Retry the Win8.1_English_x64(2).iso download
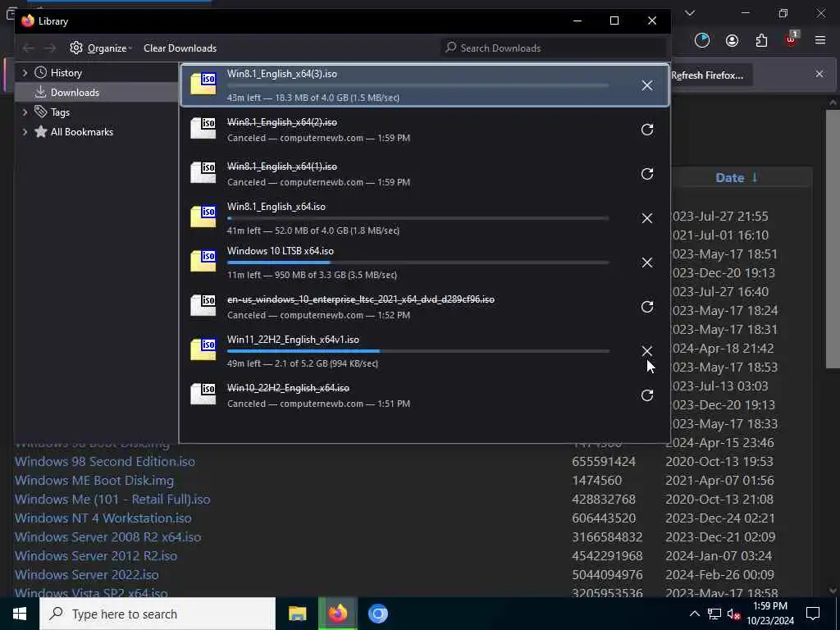This screenshot has height=630, width=840. (x=646, y=130)
